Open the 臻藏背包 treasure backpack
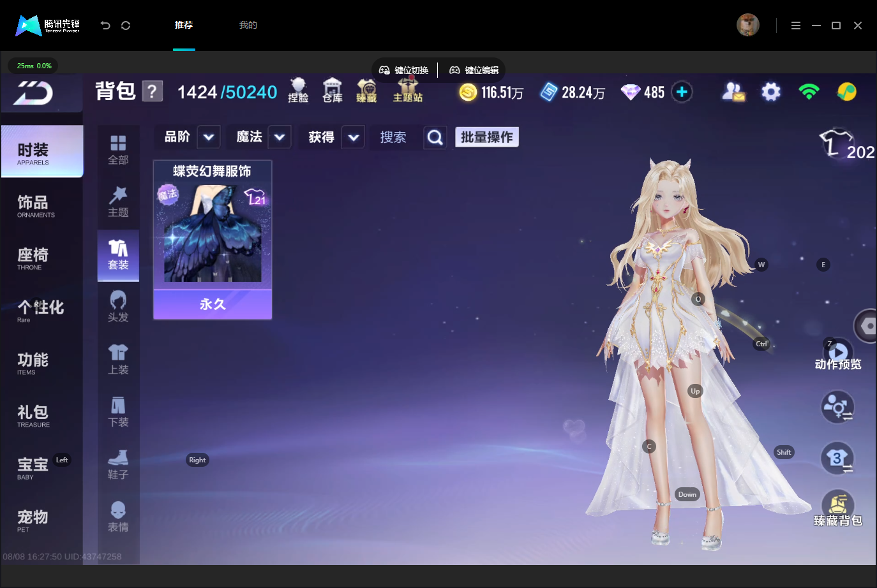The width and height of the screenshot is (877, 588). [x=838, y=510]
